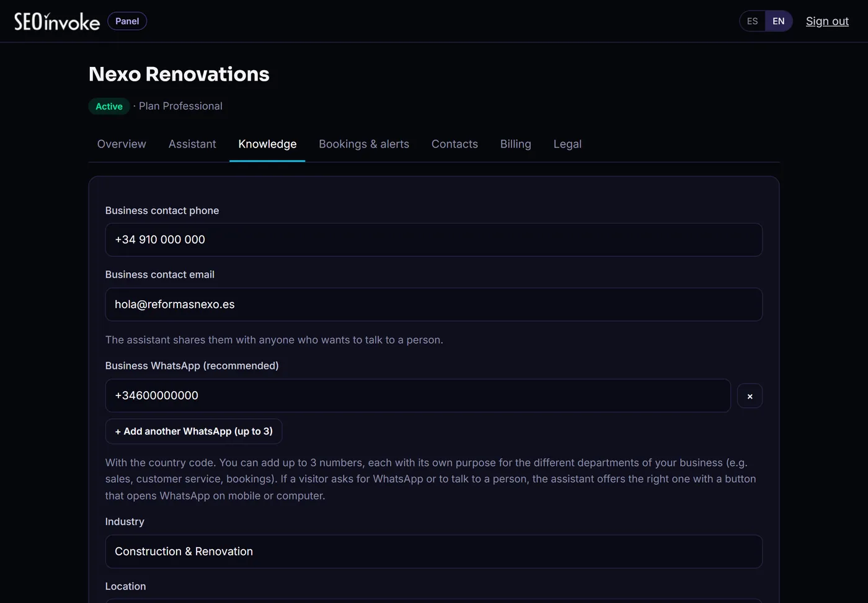
Task: Edit the Industry field
Action: click(434, 552)
